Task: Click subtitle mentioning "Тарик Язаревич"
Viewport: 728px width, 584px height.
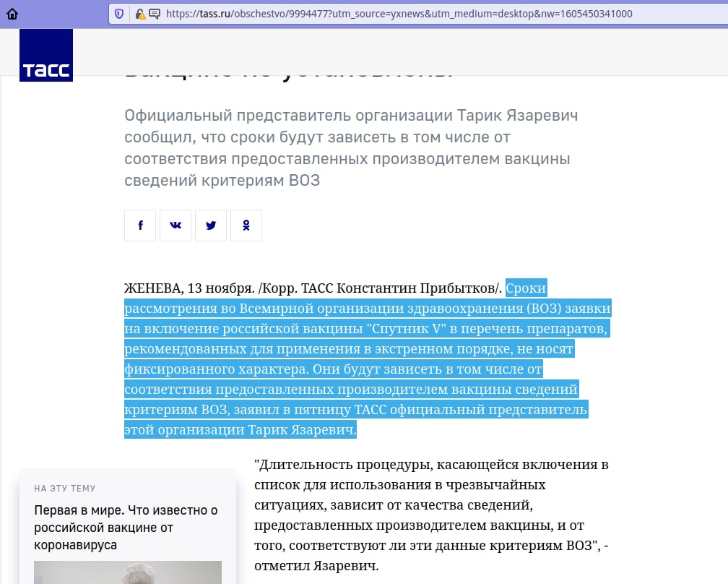Action: (351, 147)
